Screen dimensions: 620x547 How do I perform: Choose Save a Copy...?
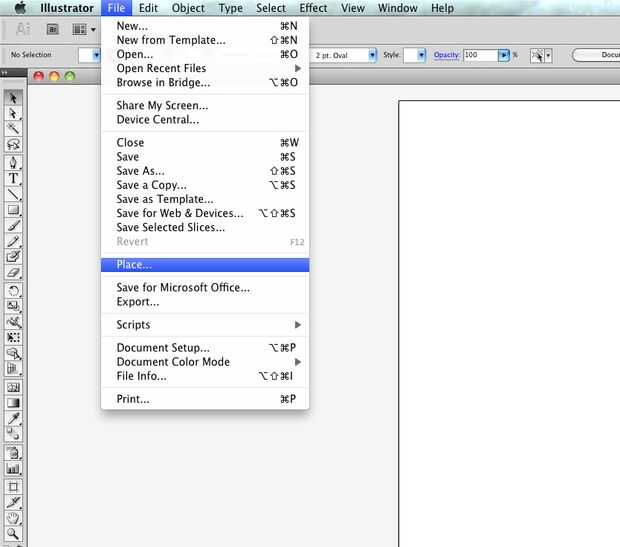(205, 185)
